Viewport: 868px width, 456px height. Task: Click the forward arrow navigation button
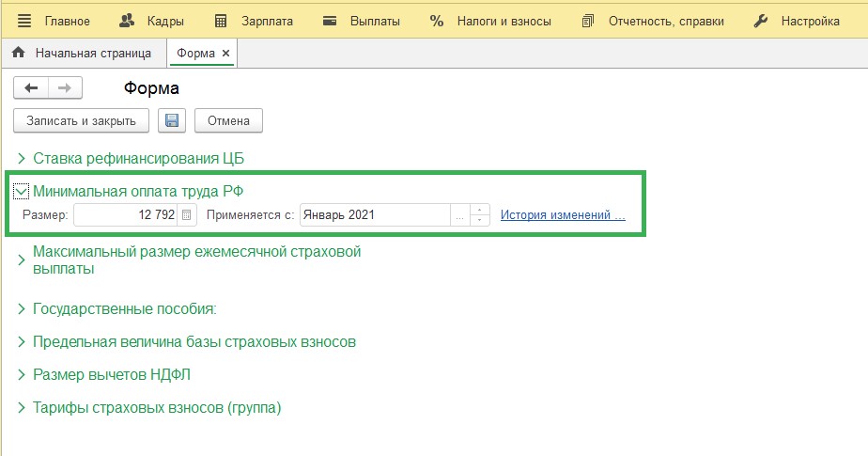65,88
